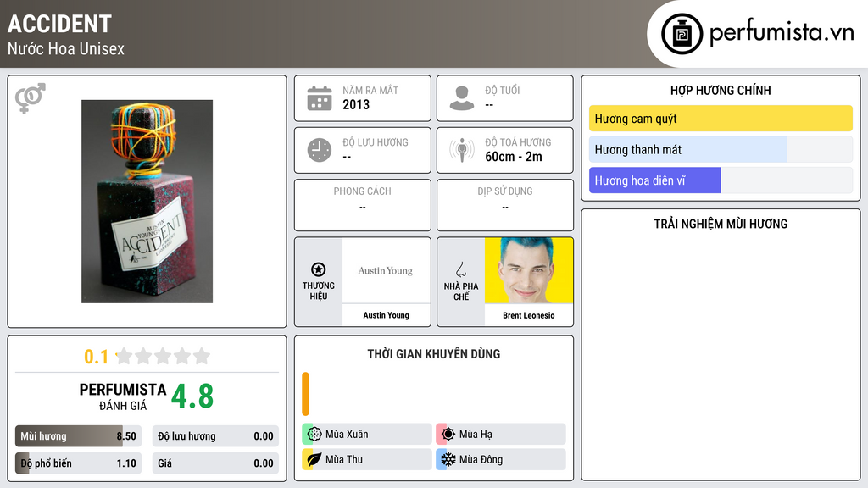Click the ACCIDENT title heading
868x488 pixels.
point(60,24)
